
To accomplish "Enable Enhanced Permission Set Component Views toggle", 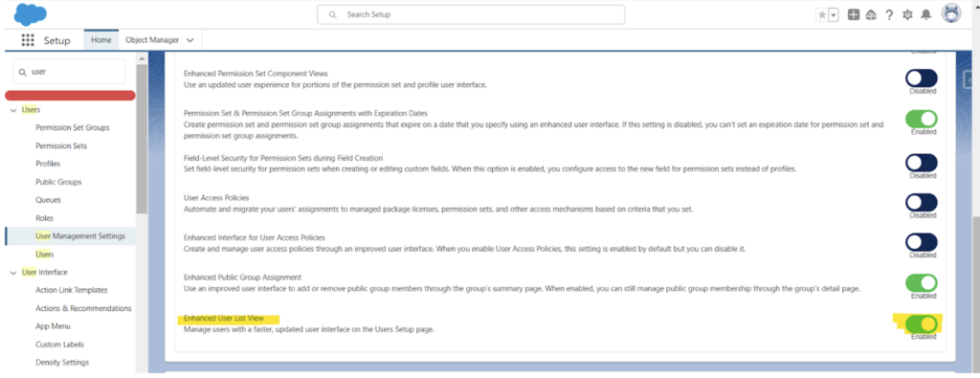I will [922, 78].
